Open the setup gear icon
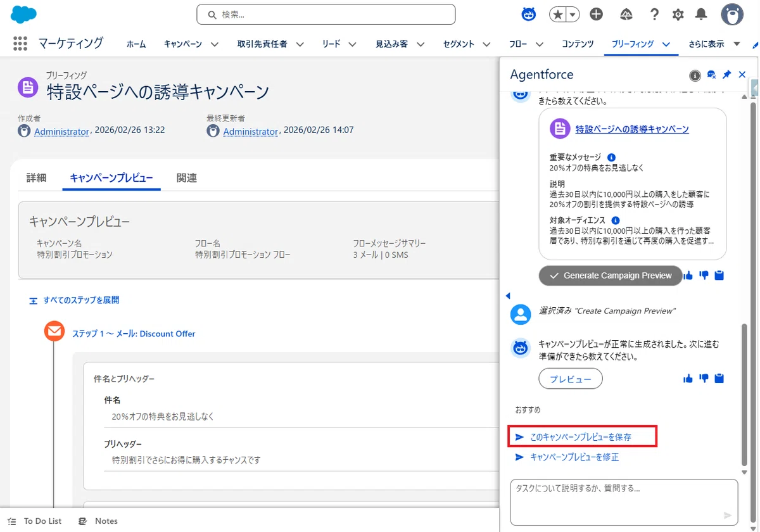 pos(678,15)
